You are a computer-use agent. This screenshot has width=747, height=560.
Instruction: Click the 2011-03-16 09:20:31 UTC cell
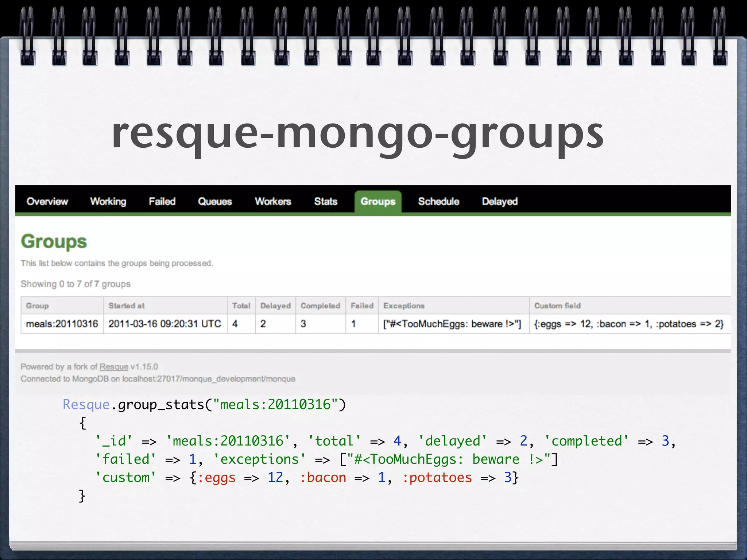(x=166, y=324)
